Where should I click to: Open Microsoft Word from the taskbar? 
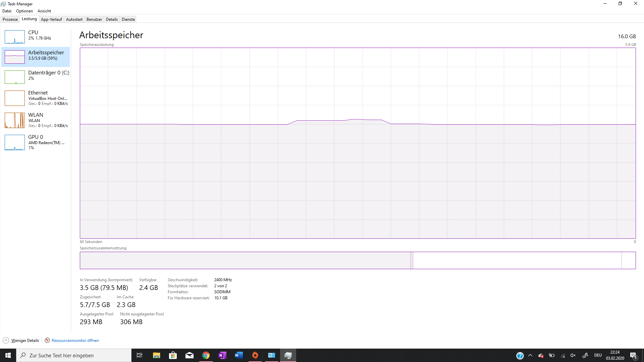pos(239,355)
